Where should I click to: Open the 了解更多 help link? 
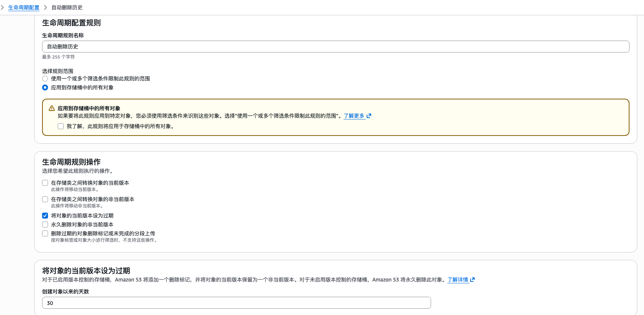(x=354, y=116)
